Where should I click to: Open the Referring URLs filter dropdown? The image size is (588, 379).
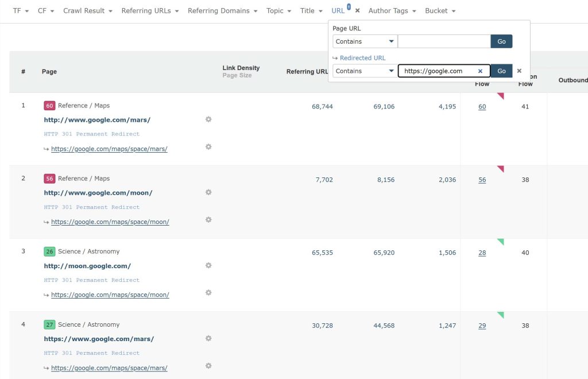coord(150,11)
